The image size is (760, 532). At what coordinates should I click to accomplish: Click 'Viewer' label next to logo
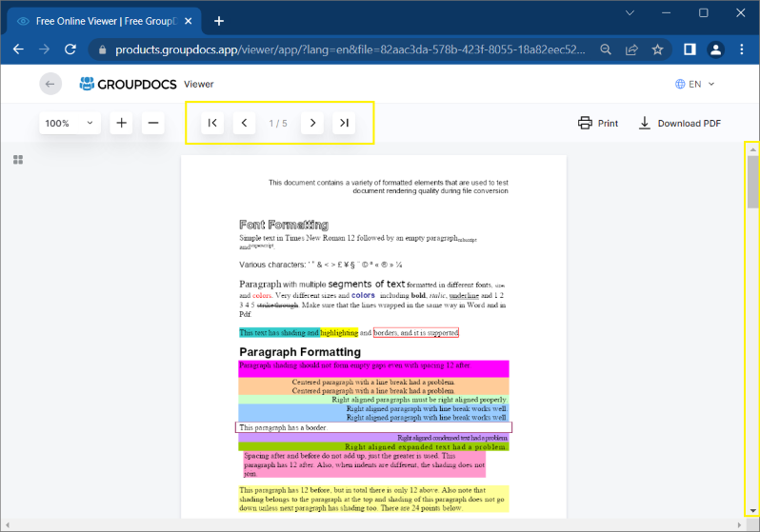point(199,85)
